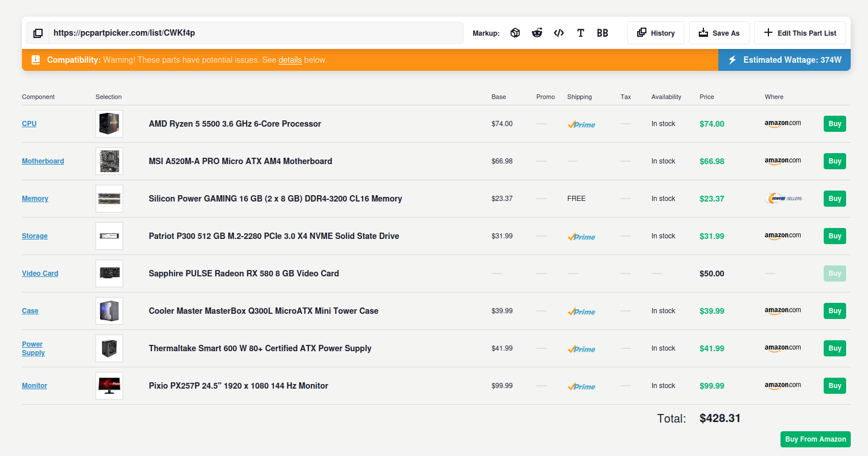The width and height of the screenshot is (868, 456).
Task: Click the part list URL field
Action: point(256,33)
